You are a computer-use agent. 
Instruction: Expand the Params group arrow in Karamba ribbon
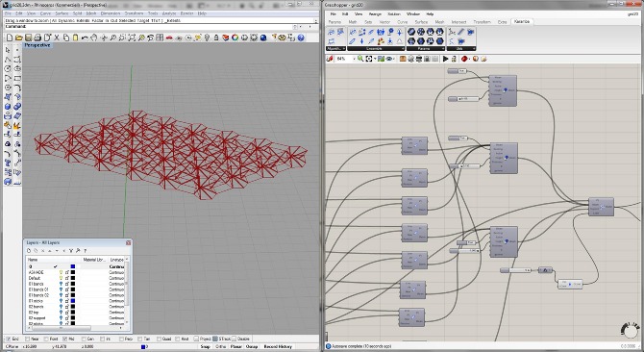[x=443, y=48]
